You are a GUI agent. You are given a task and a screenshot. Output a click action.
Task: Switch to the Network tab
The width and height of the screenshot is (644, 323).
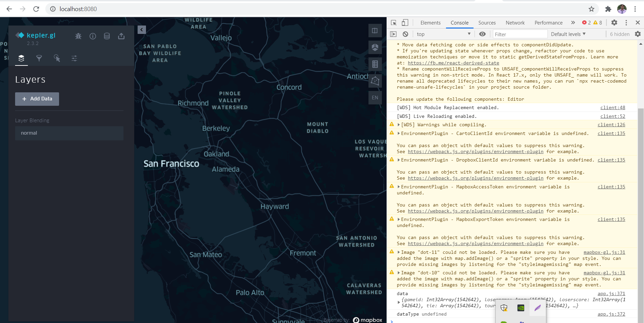(515, 22)
